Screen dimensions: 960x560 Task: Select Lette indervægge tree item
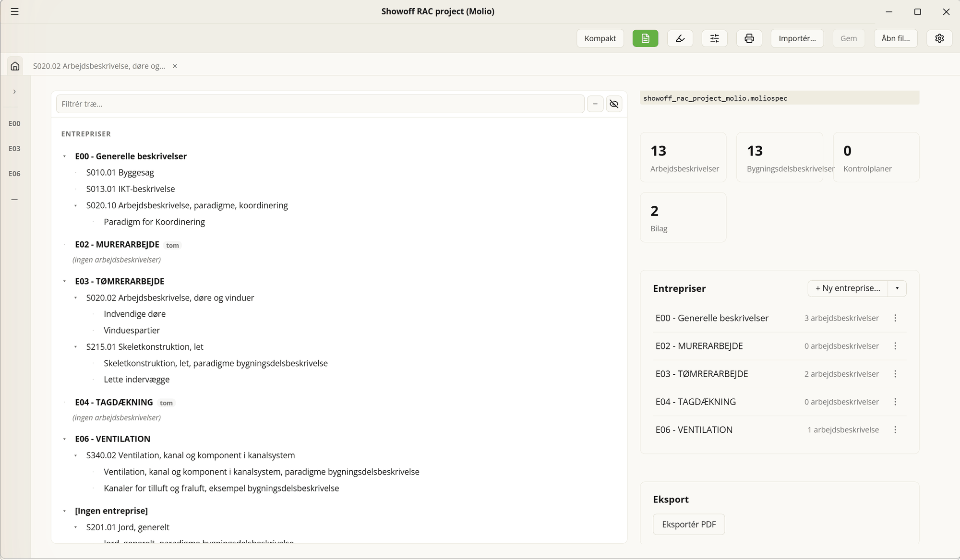pos(137,380)
